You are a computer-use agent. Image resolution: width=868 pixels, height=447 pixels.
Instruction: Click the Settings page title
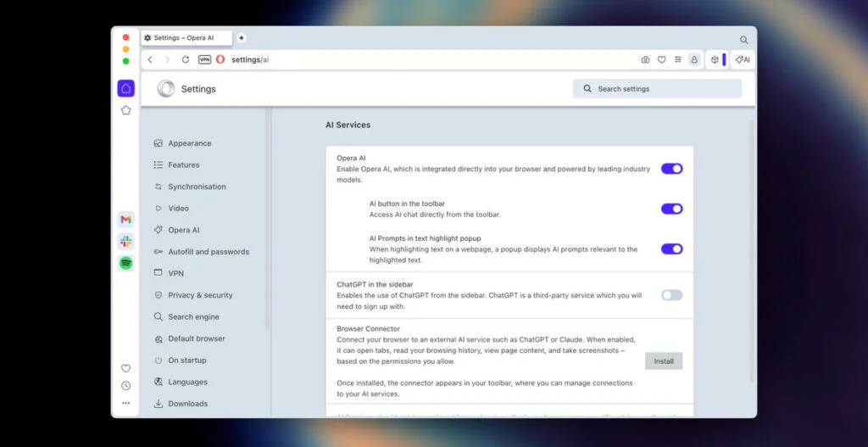point(198,89)
